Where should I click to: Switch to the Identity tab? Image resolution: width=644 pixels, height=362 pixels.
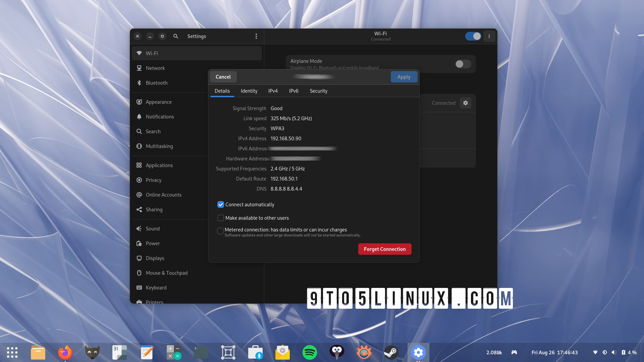tap(249, 91)
